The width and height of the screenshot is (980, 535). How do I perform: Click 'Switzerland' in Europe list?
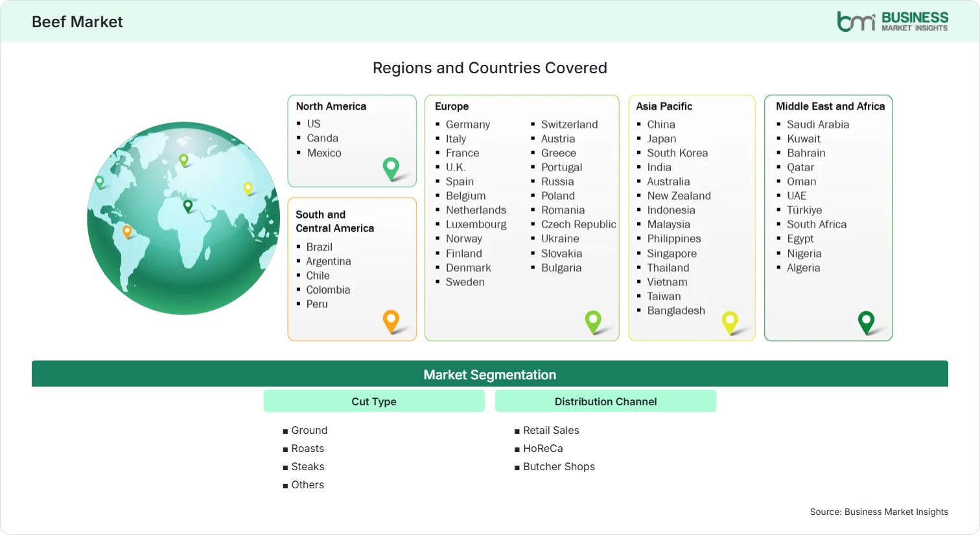570,125
